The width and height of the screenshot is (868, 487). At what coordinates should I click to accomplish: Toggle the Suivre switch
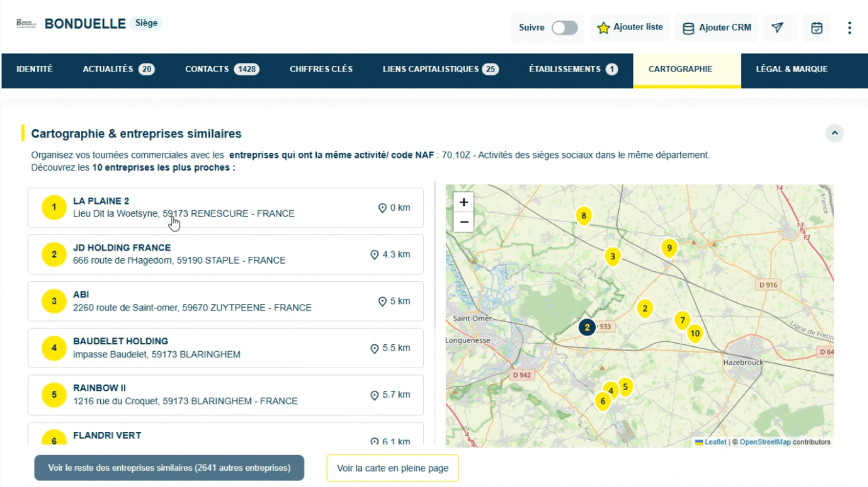565,28
